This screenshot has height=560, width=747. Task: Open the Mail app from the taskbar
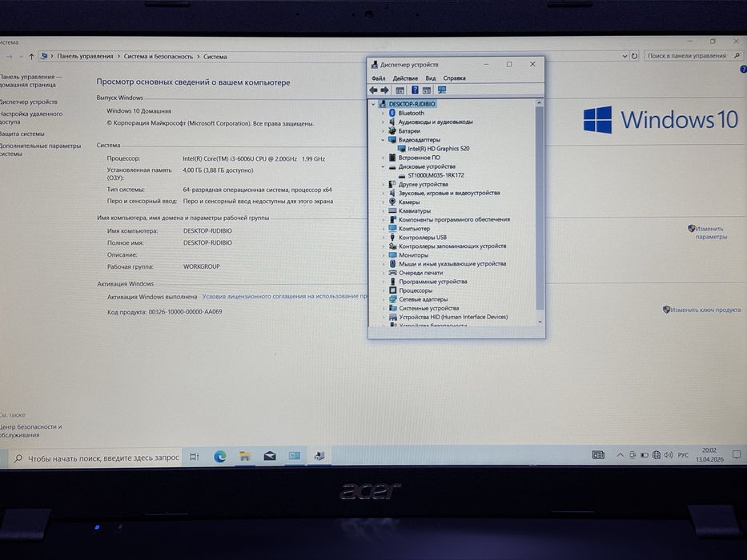270,456
